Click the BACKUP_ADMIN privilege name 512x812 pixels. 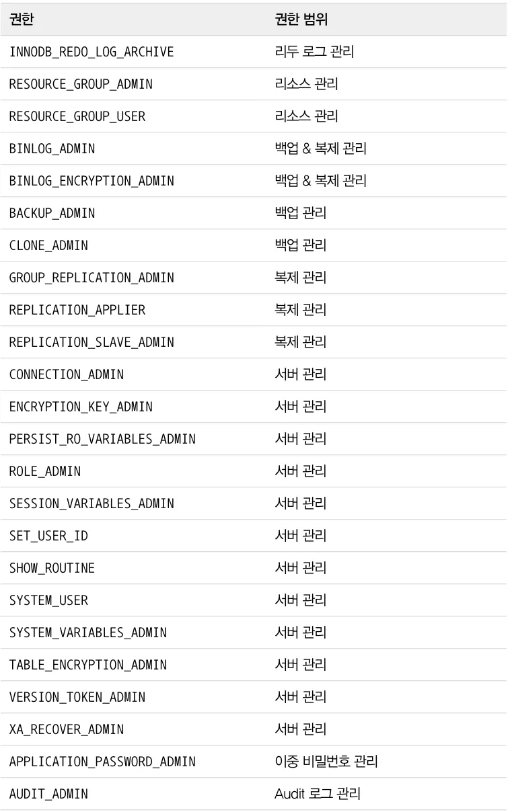tap(52, 214)
